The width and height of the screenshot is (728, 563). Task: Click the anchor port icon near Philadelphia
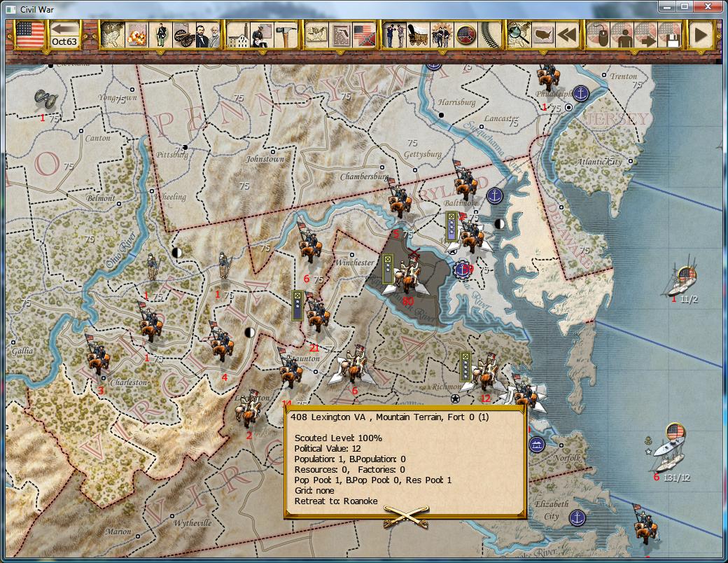point(580,94)
